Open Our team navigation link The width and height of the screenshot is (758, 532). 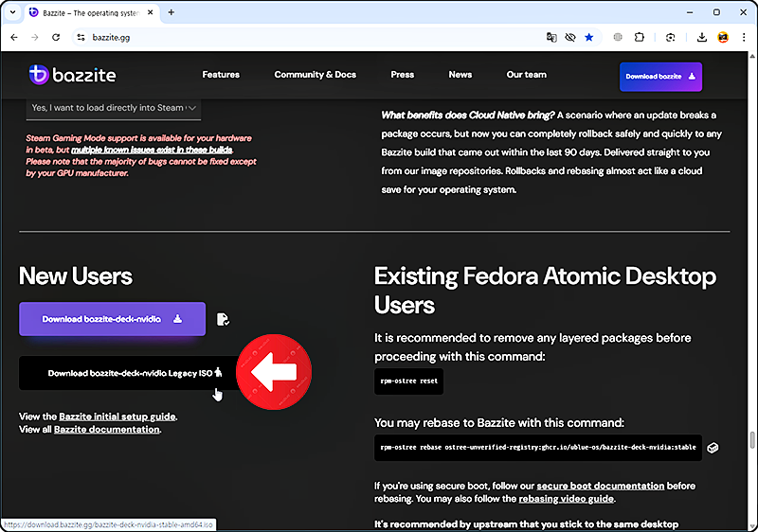point(527,75)
